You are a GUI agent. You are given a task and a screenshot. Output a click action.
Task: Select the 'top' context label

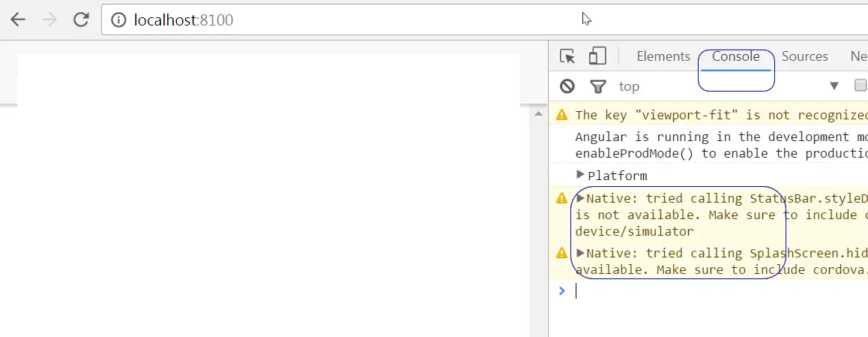pyautogui.click(x=629, y=86)
